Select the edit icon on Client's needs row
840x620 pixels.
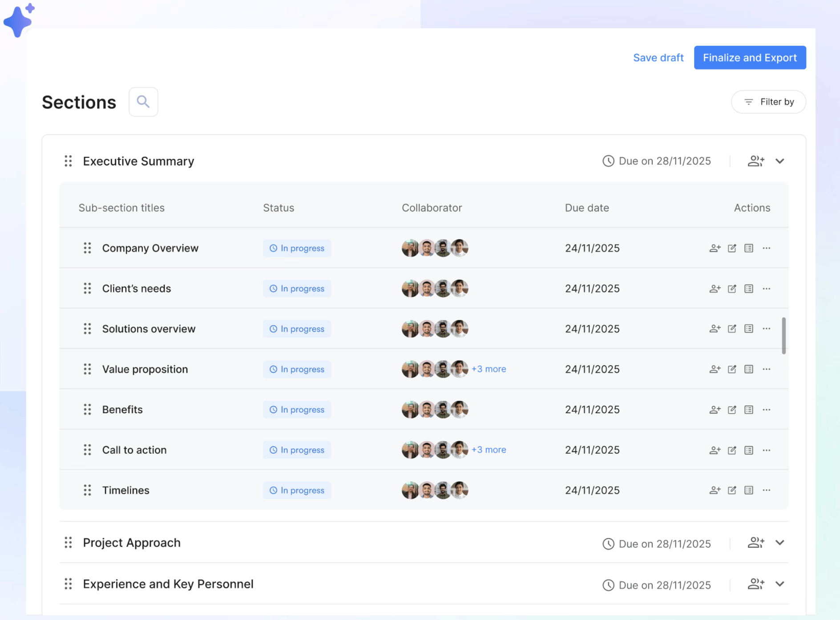click(x=732, y=288)
